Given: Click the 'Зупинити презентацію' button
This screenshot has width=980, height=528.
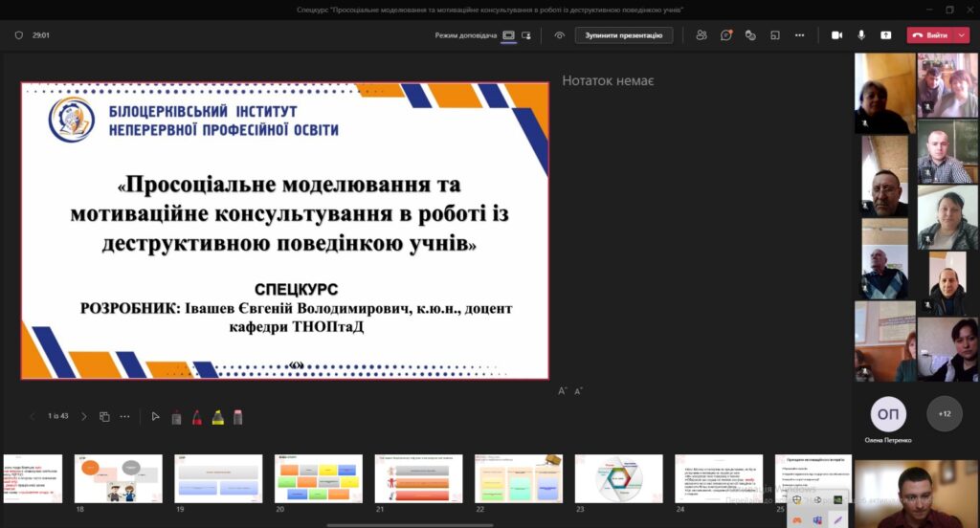Looking at the screenshot, I should [x=623, y=35].
